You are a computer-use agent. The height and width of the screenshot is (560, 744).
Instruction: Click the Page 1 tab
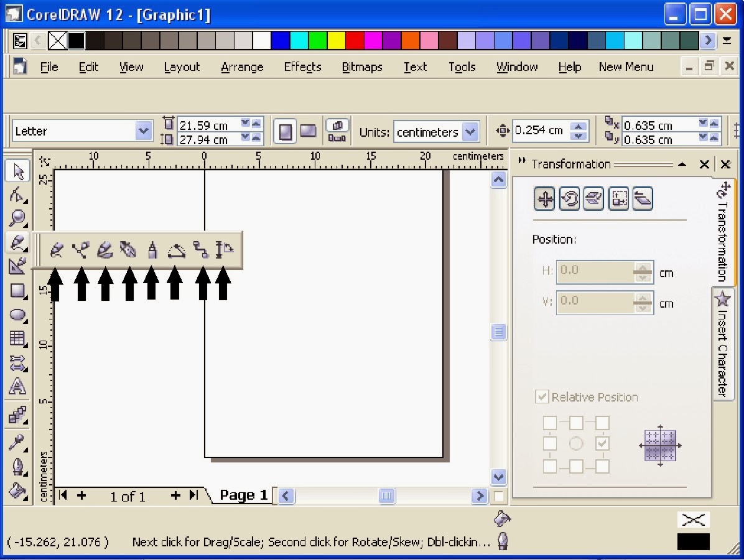point(243,495)
